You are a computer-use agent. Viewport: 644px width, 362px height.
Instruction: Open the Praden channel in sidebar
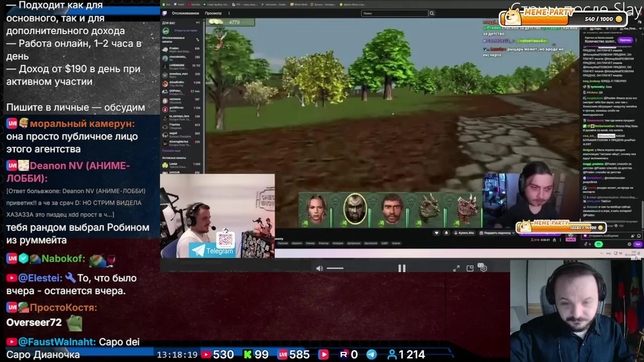[x=182, y=50]
